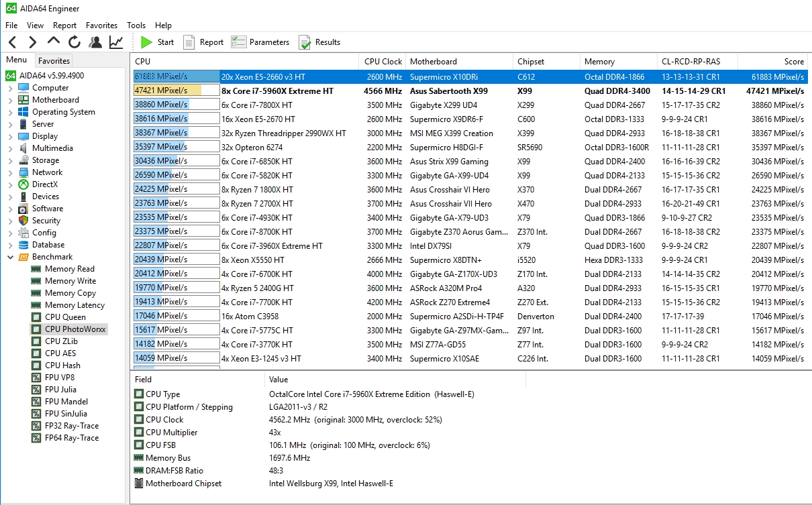Expand the Server tree node
The width and height of the screenshot is (812, 505).
point(10,124)
